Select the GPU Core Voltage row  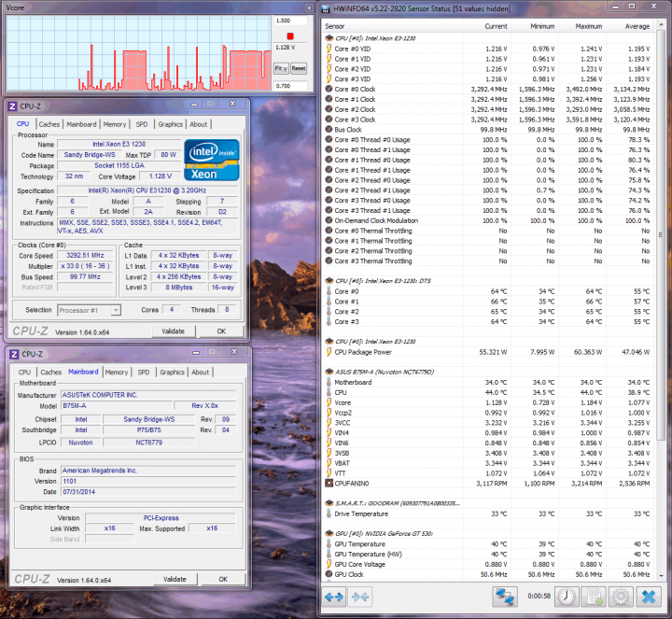(488, 564)
